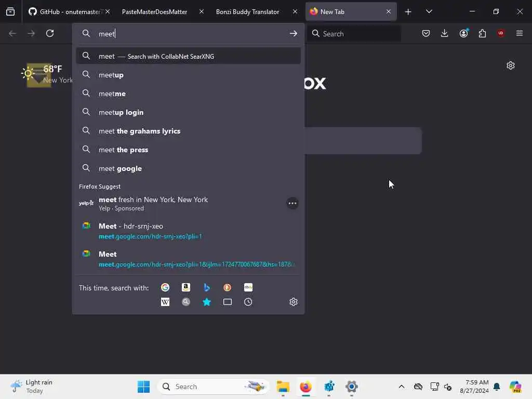Screen dimensions: 532x399
Task: Search this time with Google
Action: tap(165, 287)
